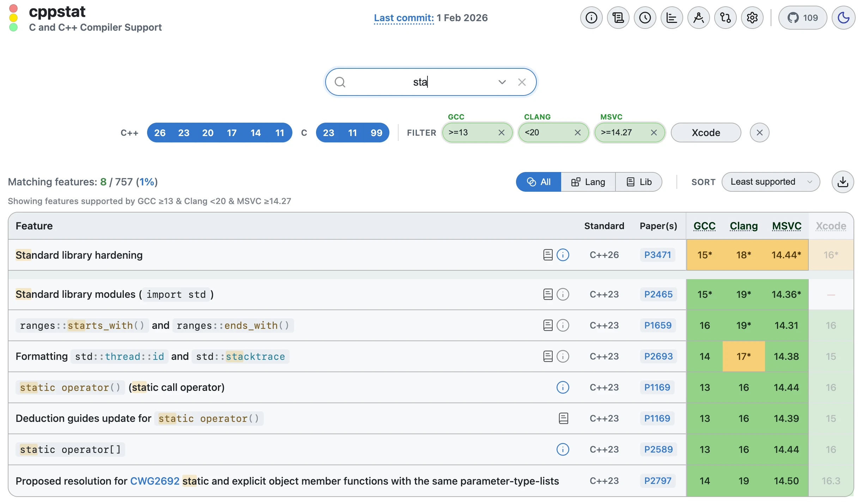Open the Least supported sort dropdown
This screenshot has height=504, width=862.
[771, 182]
